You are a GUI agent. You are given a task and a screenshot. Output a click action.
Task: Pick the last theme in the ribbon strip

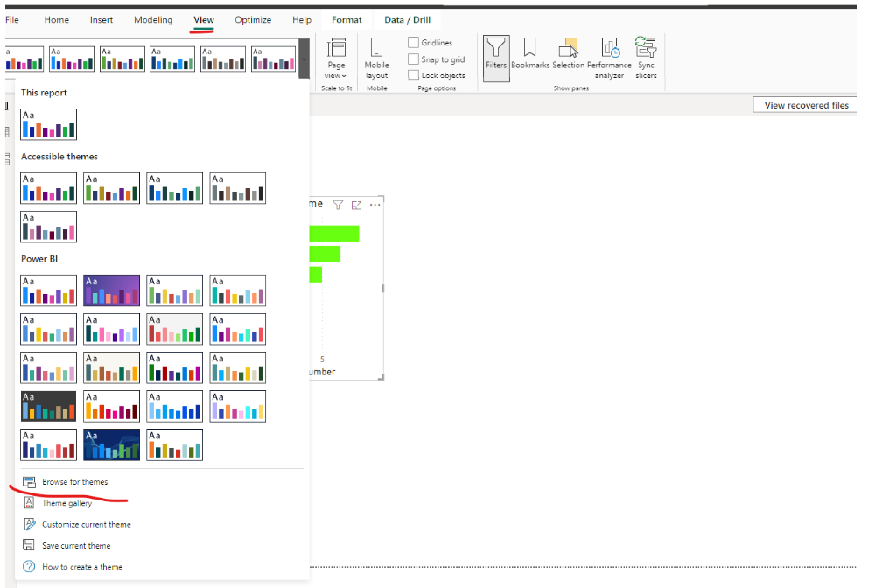(x=273, y=59)
